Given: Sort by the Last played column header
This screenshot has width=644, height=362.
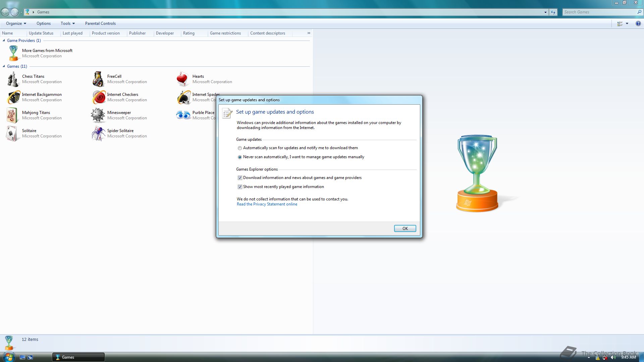Looking at the screenshot, I should pyautogui.click(x=75, y=33).
